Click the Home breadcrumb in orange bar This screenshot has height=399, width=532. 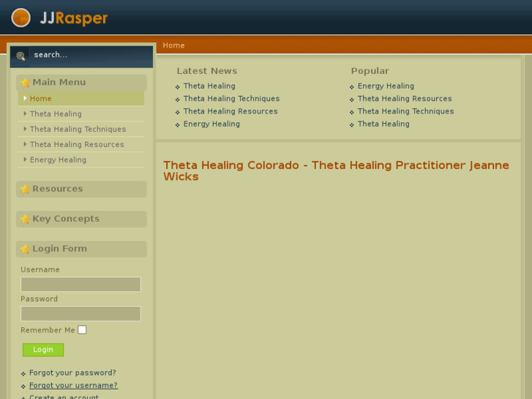click(173, 45)
